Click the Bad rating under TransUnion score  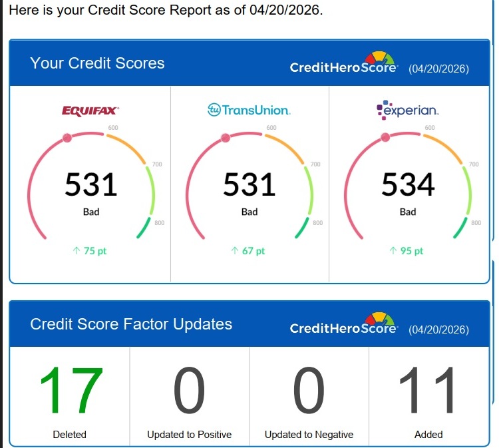249,212
